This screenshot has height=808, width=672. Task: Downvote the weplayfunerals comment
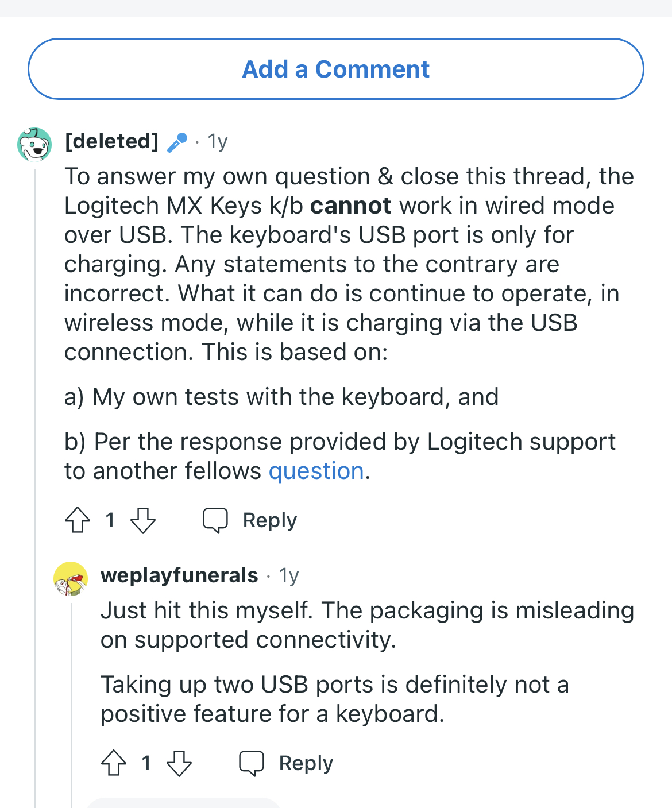click(179, 763)
